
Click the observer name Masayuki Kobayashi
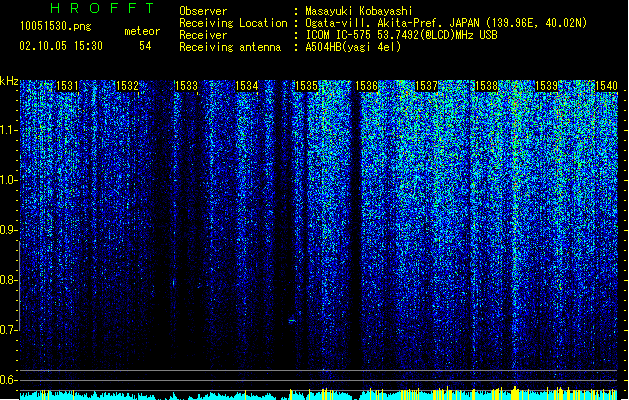click(x=359, y=11)
